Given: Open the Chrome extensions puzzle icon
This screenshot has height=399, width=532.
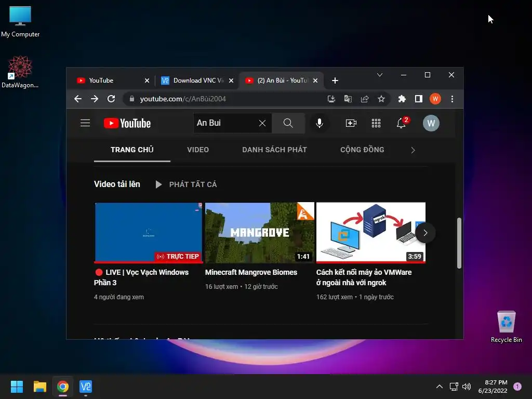Looking at the screenshot, I should click(x=402, y=99).
